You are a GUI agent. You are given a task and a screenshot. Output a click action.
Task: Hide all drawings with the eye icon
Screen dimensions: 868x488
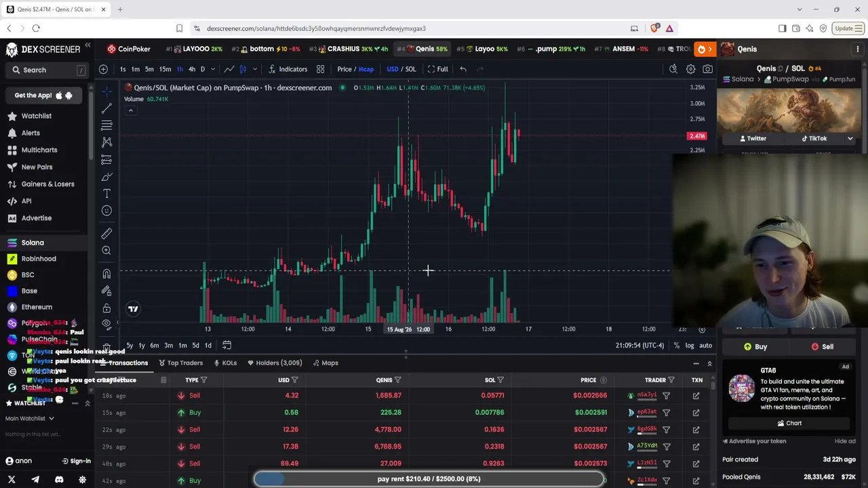[106, 325]
